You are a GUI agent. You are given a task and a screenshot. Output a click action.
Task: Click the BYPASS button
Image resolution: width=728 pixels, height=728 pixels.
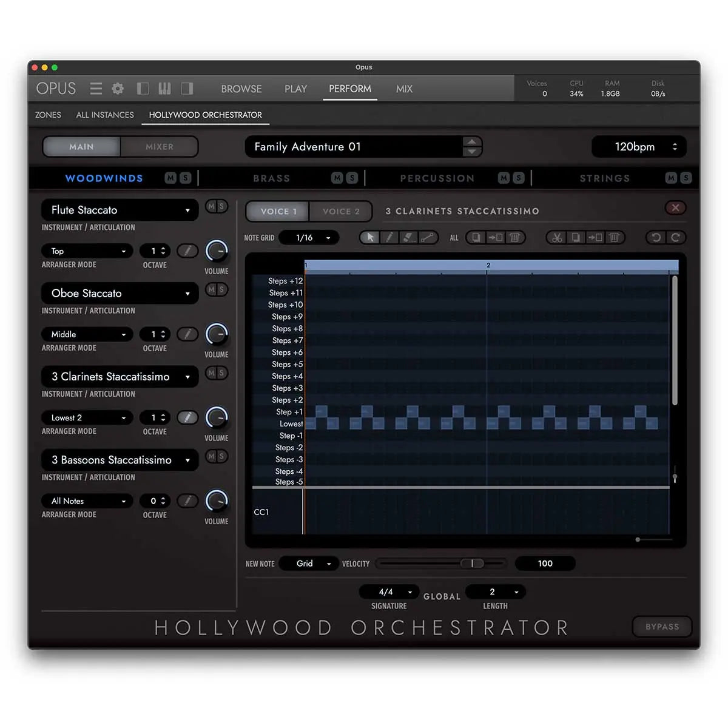(x=662, y=627)
